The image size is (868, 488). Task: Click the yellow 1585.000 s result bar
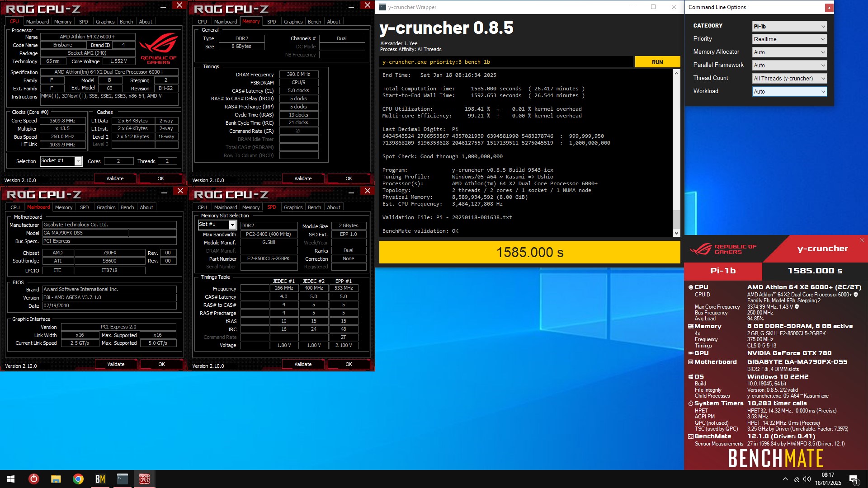(529, 252)
